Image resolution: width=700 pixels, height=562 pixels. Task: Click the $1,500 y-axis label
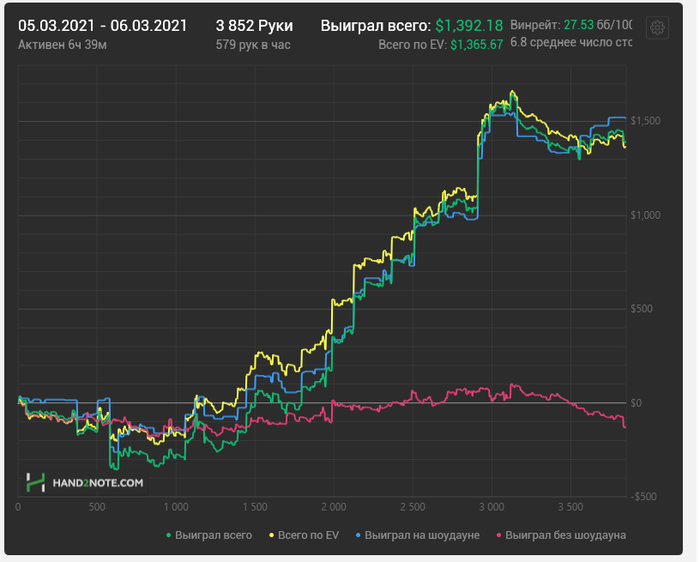[645, 121]
